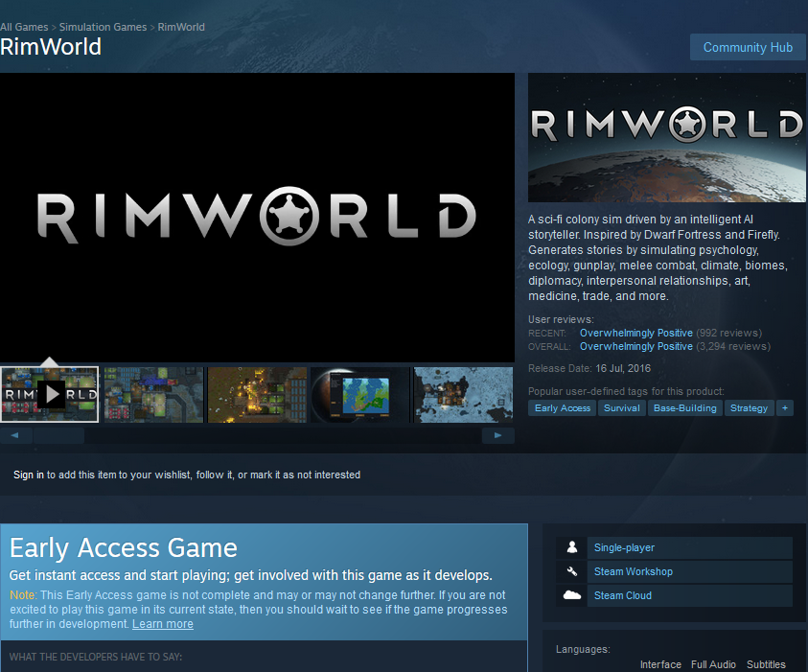The image size is (808, 672).
Task: Open the Community Hub
Action: [748, 47]
